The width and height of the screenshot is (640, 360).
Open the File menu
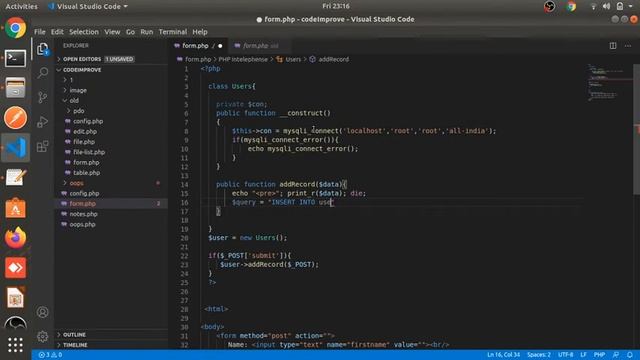[40, 32]
